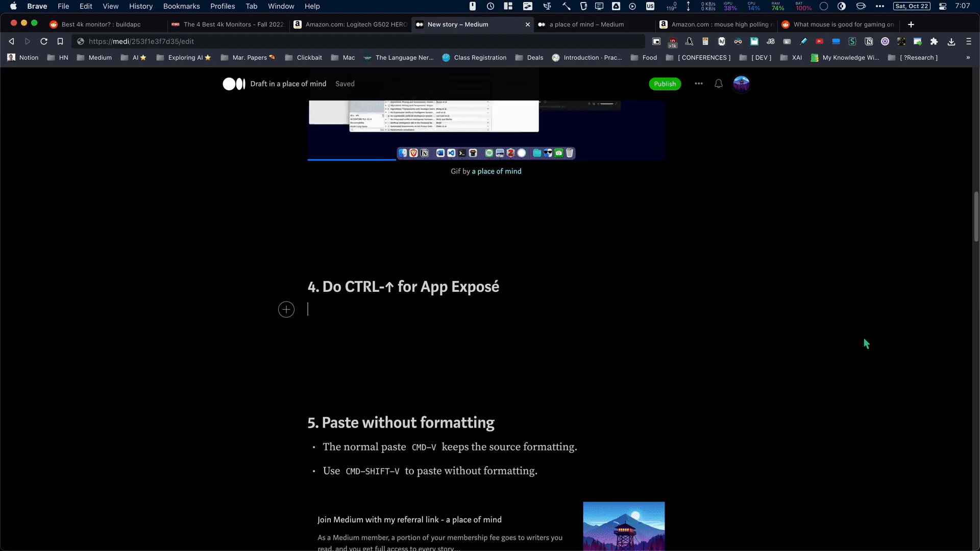Open your Medium profile avatar
The width and height of the screenshot is (980, 551).
point(741,84)
